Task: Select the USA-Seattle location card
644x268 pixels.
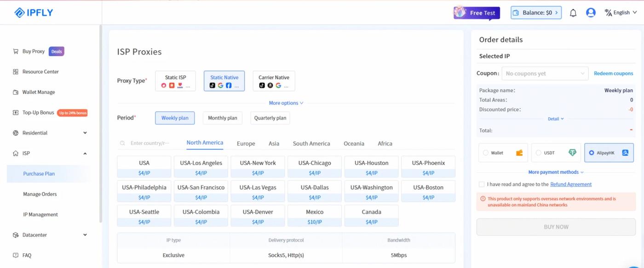Action: click(x=144, y=216)
